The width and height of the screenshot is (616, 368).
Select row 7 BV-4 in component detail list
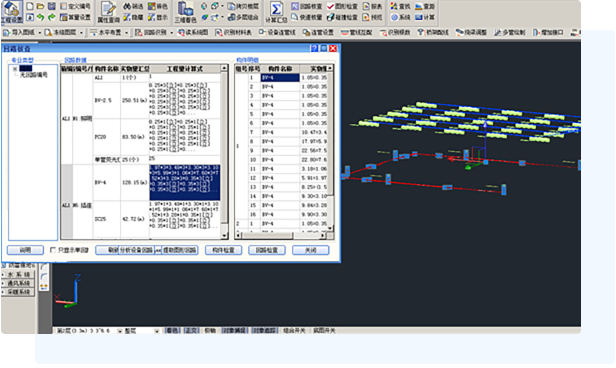point(284,132)
